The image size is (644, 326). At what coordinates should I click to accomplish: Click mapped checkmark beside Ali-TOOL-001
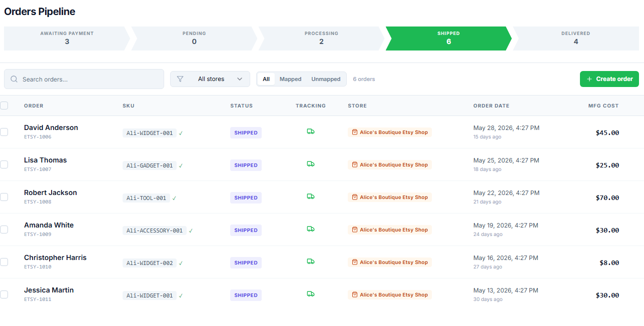click(x=174, y=198)
